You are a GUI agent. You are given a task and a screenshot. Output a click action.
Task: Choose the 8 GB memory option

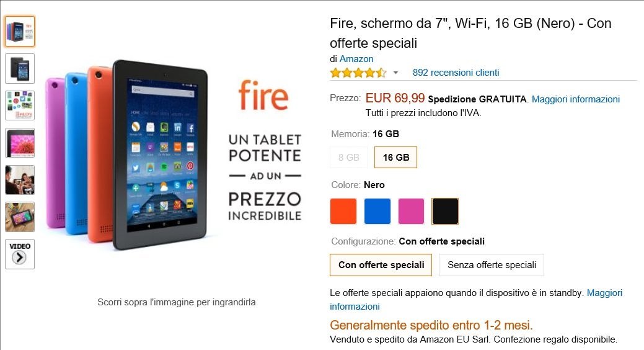[x=349, y=157]
